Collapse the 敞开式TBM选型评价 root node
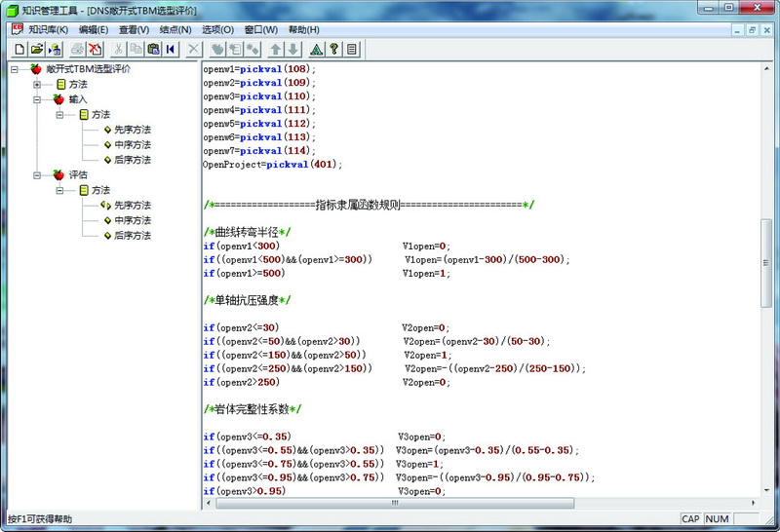This screenshot has height=532, width=780. click(x=15, y=69)
